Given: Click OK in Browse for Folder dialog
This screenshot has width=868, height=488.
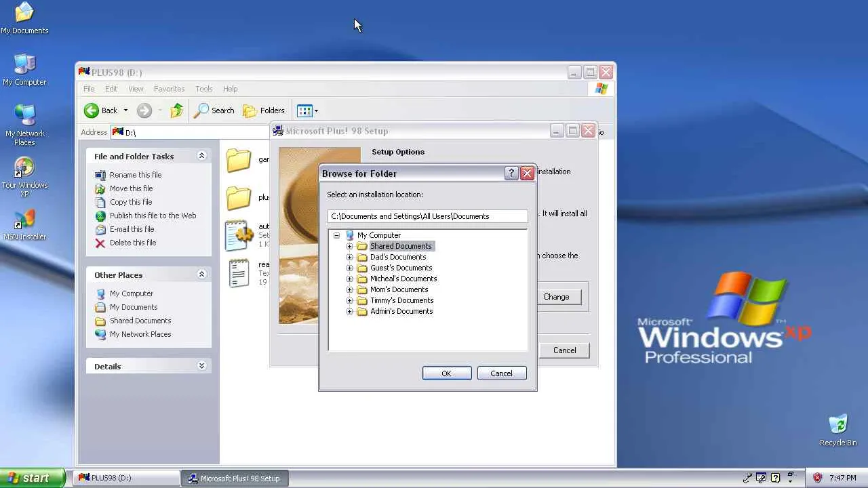Looking at the screenshot, I should coord(446,373).
